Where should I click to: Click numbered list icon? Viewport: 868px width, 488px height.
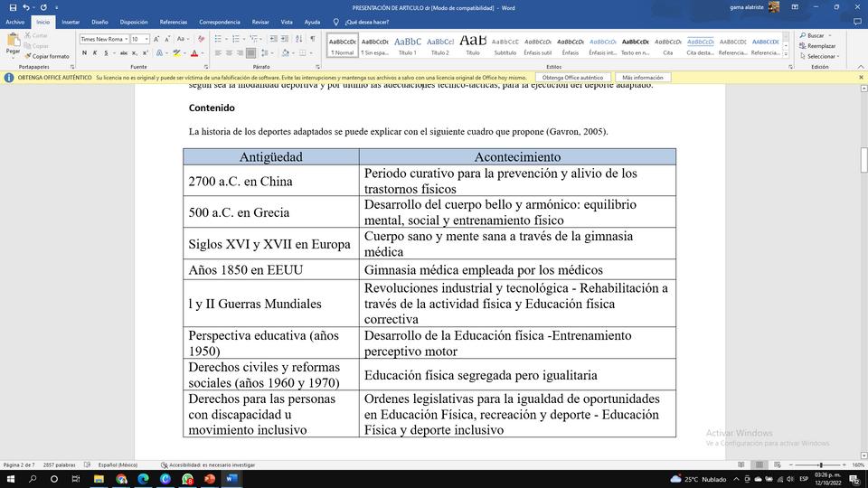236,39
